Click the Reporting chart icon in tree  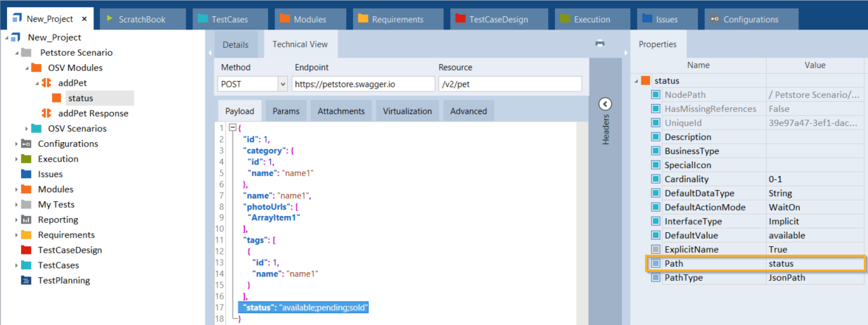(x=26, y=219)
